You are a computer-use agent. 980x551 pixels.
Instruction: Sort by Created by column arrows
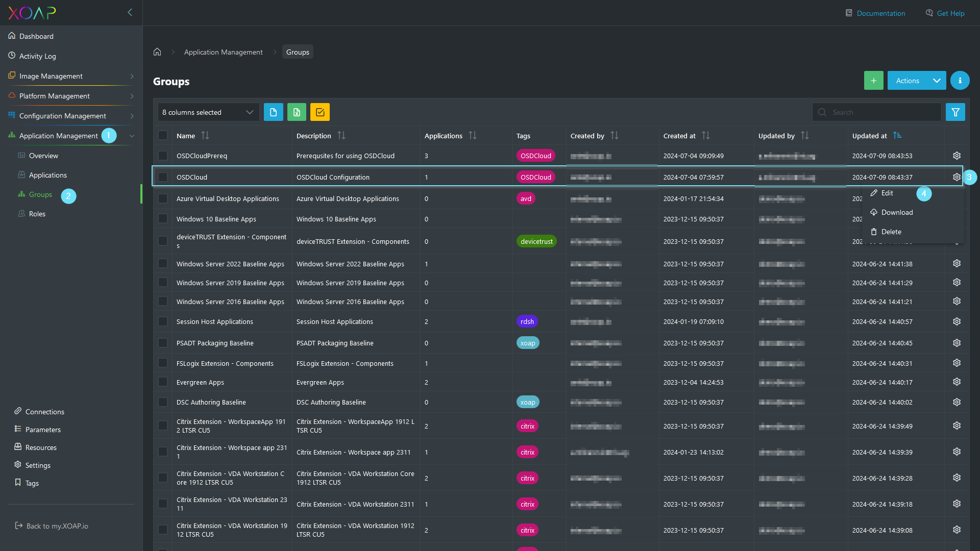[x=615, y=136]
